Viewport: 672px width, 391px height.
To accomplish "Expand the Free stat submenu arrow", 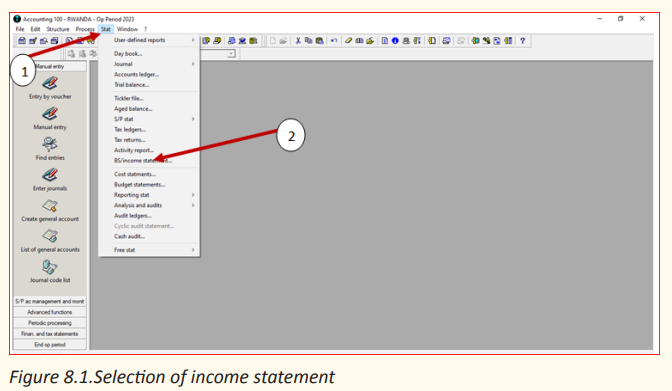I will point(193,250).
